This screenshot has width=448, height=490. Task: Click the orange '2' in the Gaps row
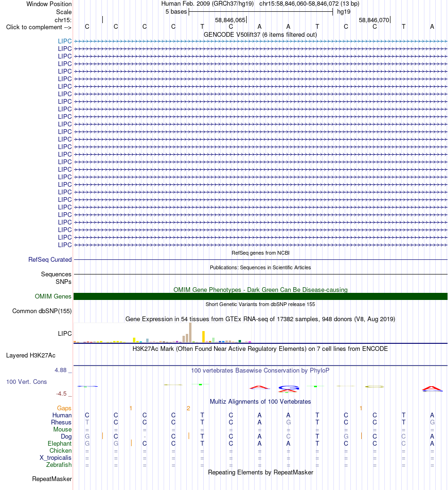click(x=188, y=408)
